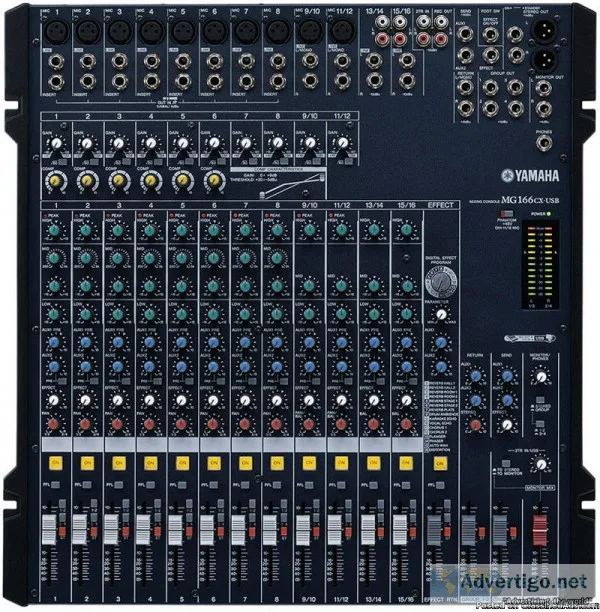Click the channel 1 AUX1 send knob
Image resolution: width=600 pixels, height=612 pixels.
click(x=54, y=343)
